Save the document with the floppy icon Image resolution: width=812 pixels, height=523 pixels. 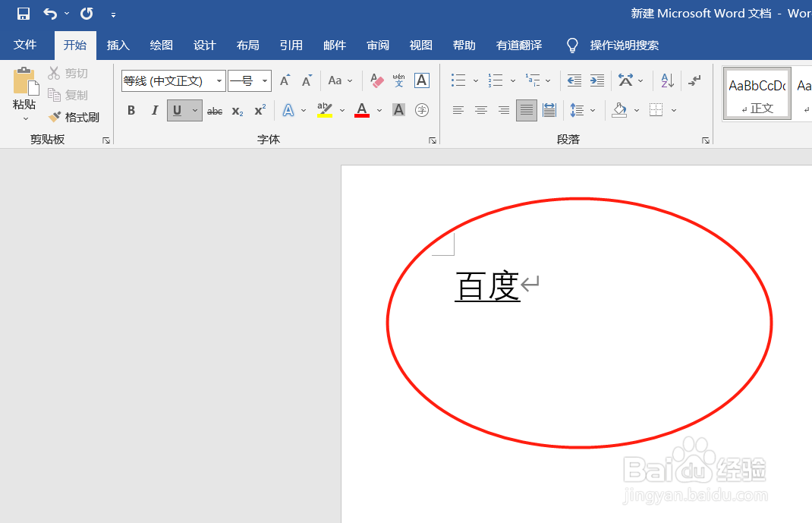click(x=24, y=14)
